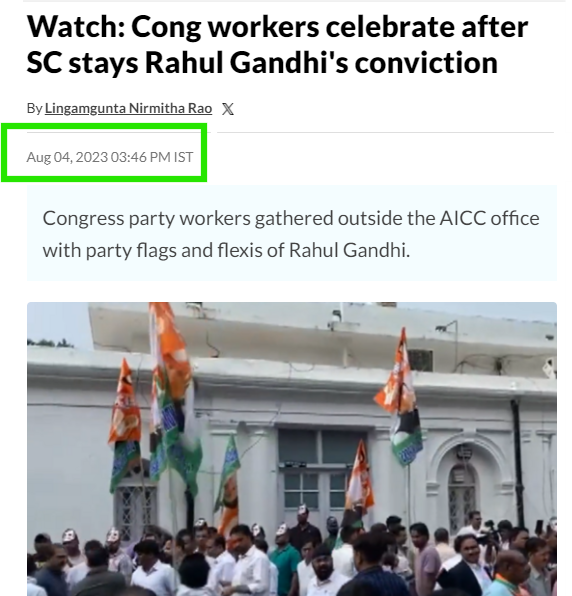
Task: Click the light-blue article summary box
Action: tap(292, 233)
